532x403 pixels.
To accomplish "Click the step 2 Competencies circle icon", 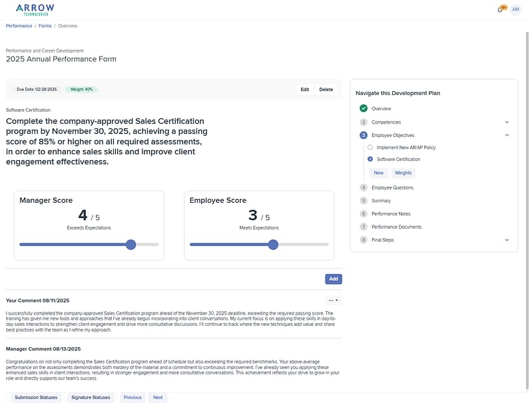I will (364, 122).
